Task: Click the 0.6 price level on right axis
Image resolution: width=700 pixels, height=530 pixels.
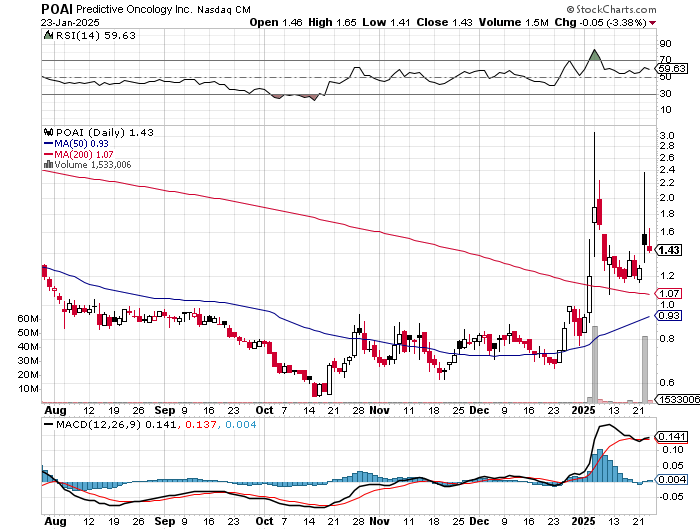Action: tap(667, 383)
